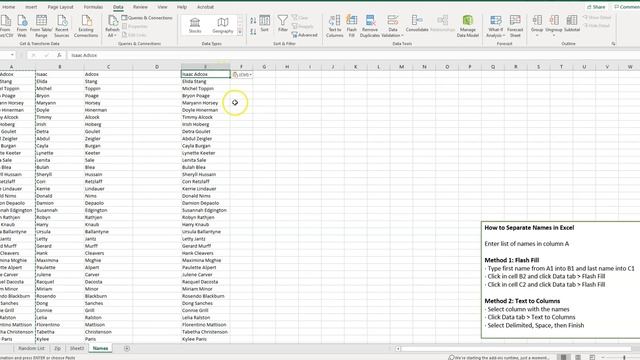Open Existing Connections
Screen dimensions: 640x360
pos(86,26)
